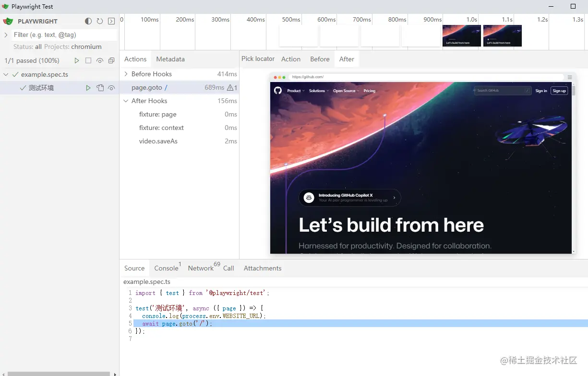Viewport: 588px width, 376px height.
Task: Click the collapse all tests icon
Action: [x=111, y=60]
